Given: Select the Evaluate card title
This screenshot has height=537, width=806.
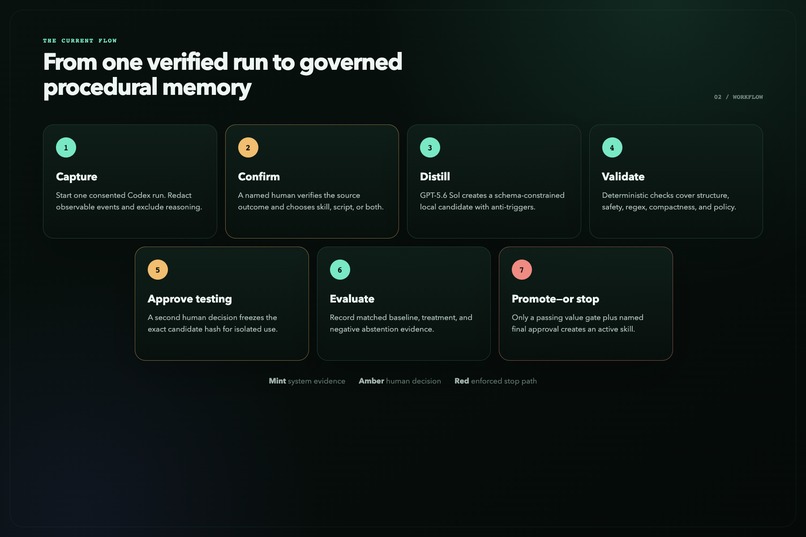Looking at the screenshot, I should click(352, 299).
